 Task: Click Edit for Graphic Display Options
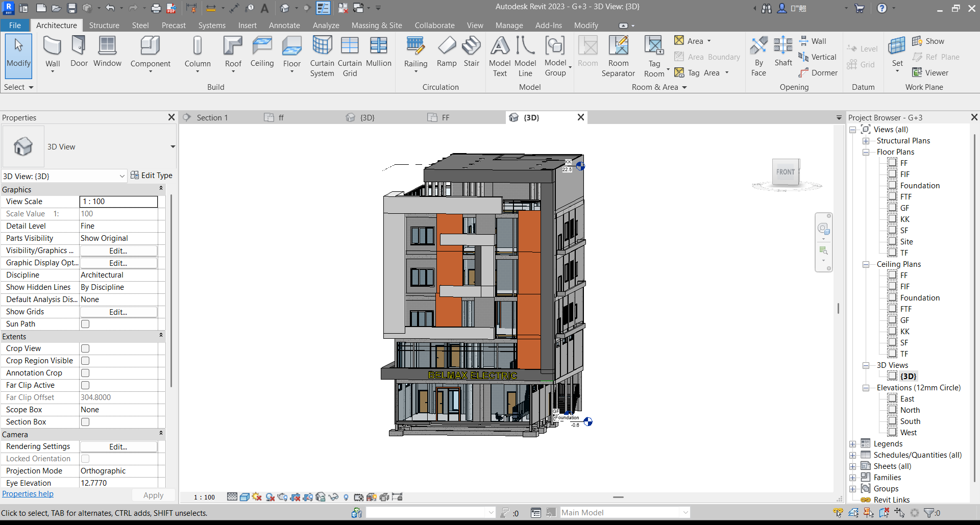[118, 263]
